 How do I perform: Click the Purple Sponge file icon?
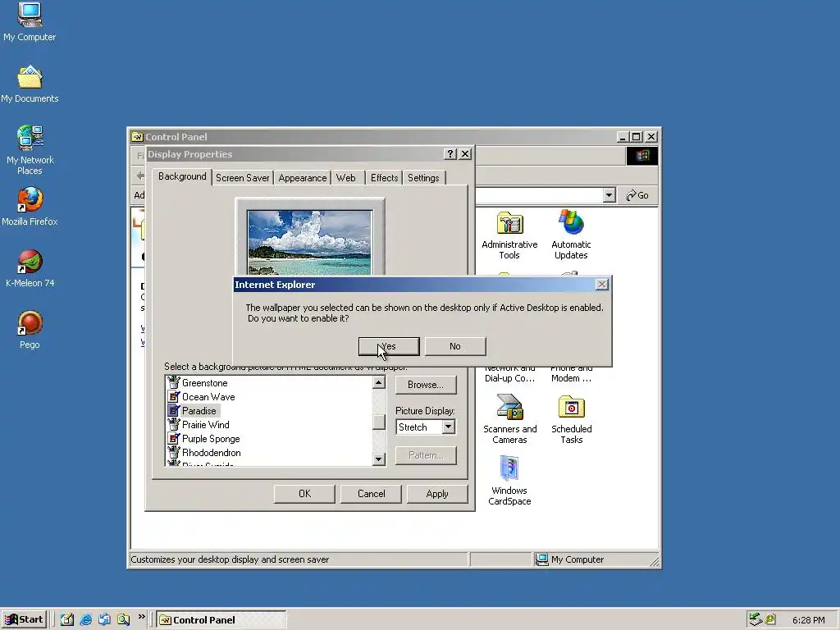pos(174,438)
